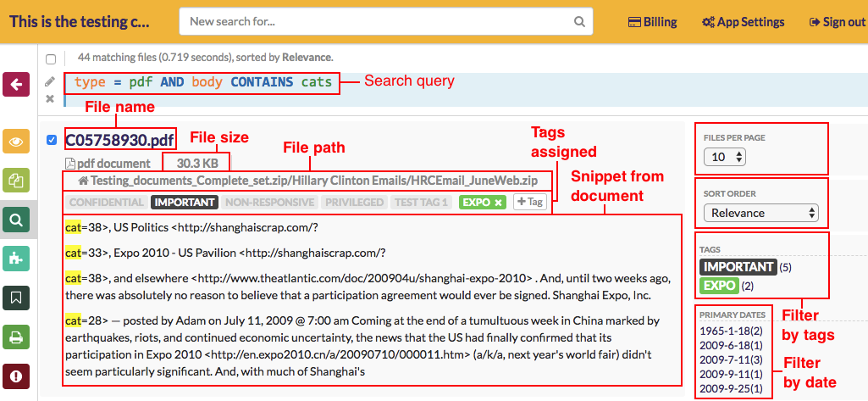
Task: Click the '30.3 KB' file size text
Action: click(197, 164)
